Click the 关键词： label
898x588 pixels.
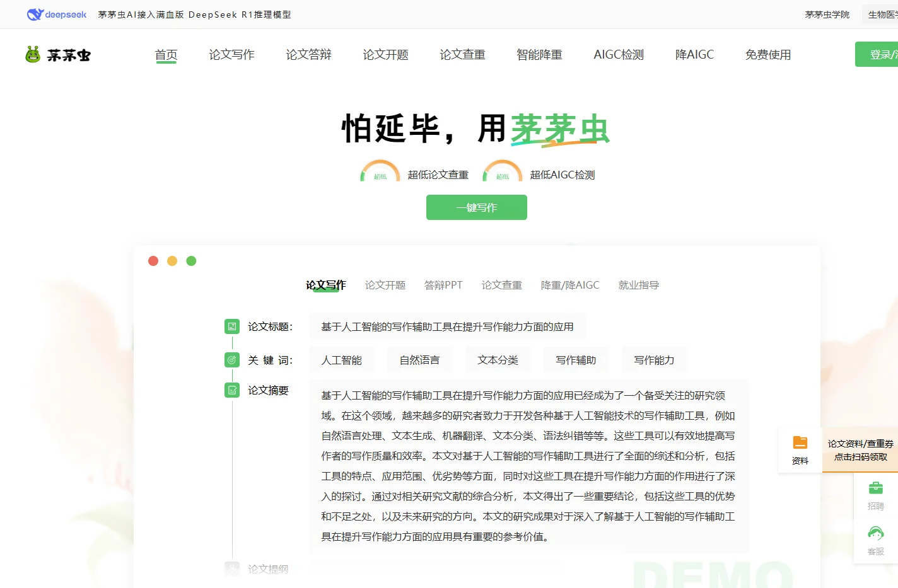tap(271, 360)
